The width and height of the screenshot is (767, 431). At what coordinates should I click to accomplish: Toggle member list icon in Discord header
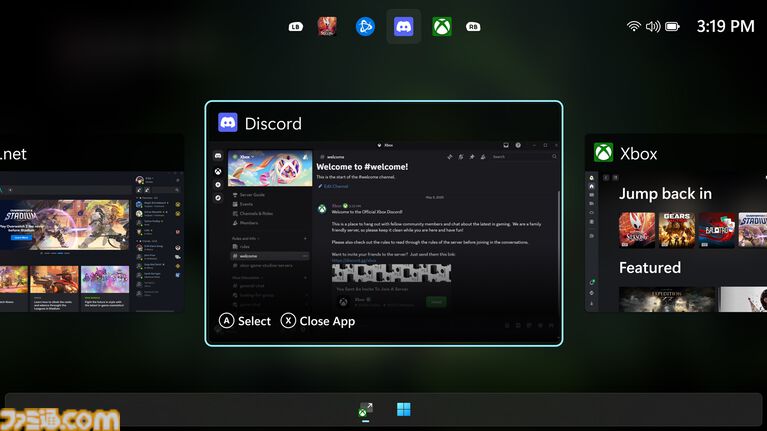point(483,157)
